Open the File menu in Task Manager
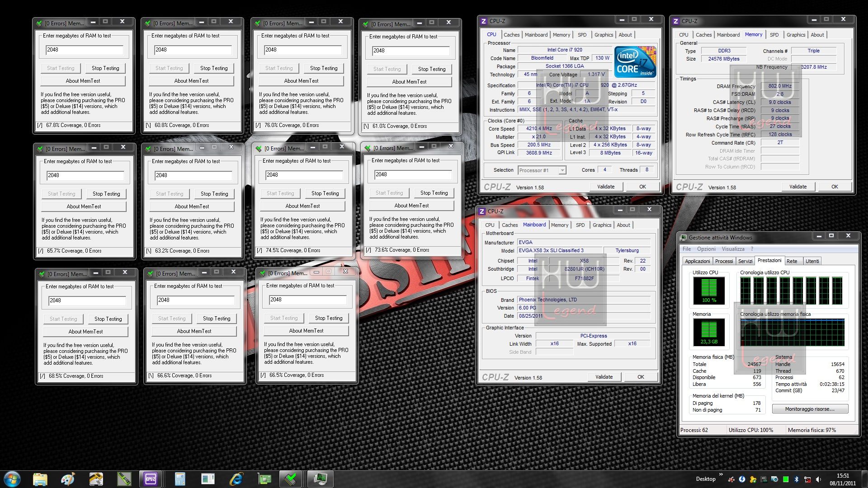Image resolution: width=868 pixels, height=488 pixels. 687,249
